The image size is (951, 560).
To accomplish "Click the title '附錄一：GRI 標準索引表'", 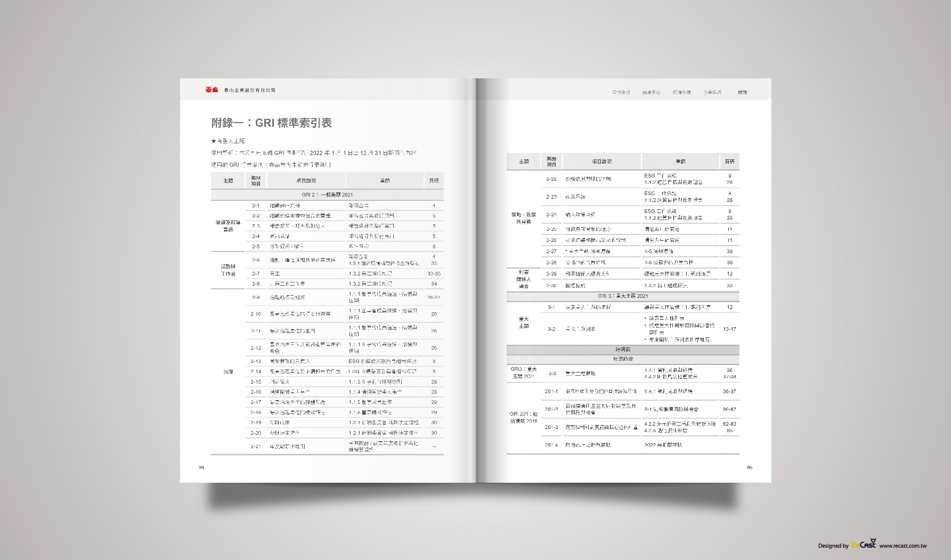I will point(272,123).
